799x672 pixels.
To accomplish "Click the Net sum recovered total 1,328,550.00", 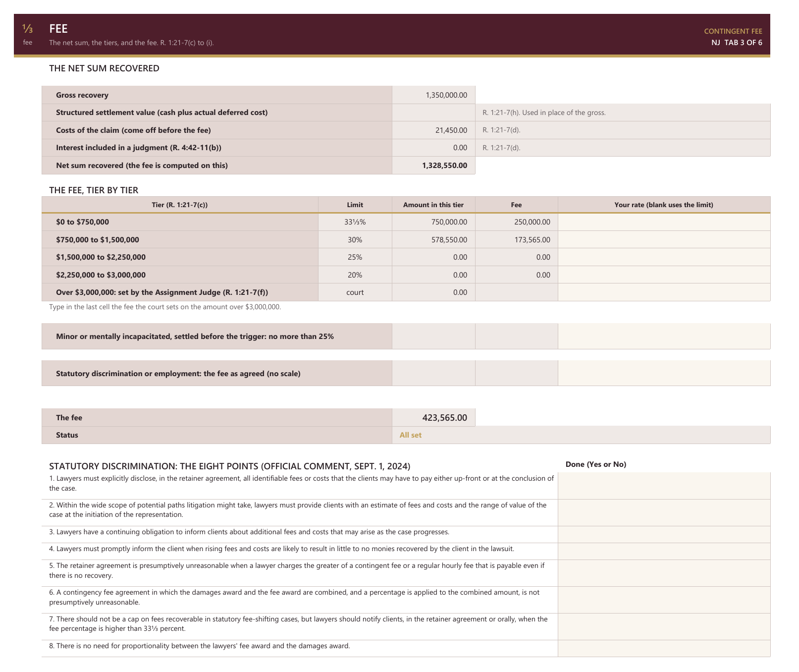I will pyautogui.click(x=433, y=166).
